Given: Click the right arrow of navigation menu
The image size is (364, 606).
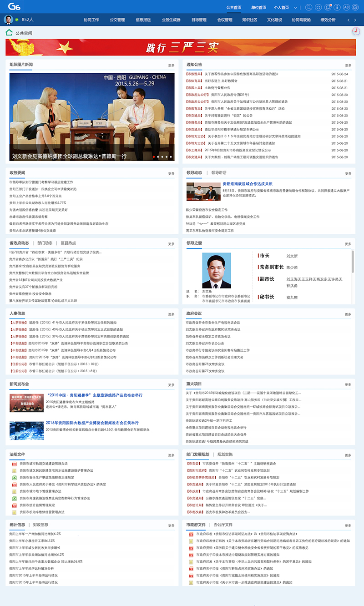Looking at the screenshot, I should [x=356, y=20].
